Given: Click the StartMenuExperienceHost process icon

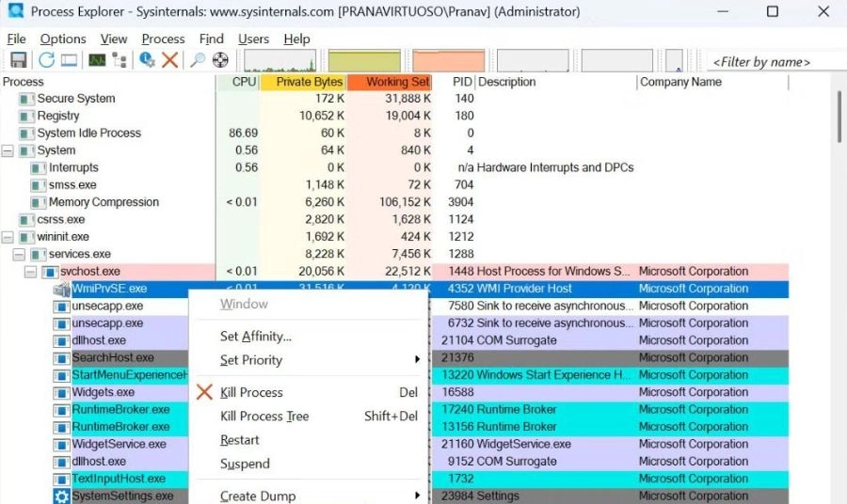Looking at the screenshot, I should 61,375.
